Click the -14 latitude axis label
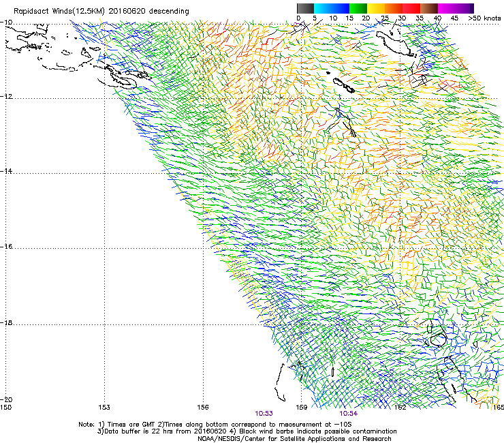 [x=6, y=171]
